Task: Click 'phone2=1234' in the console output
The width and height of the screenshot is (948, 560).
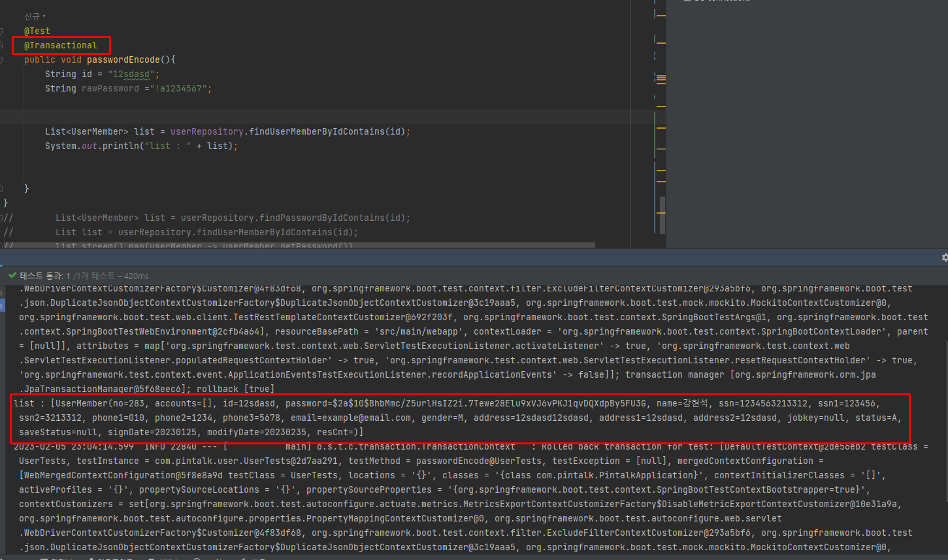Action: coord(184,418)
